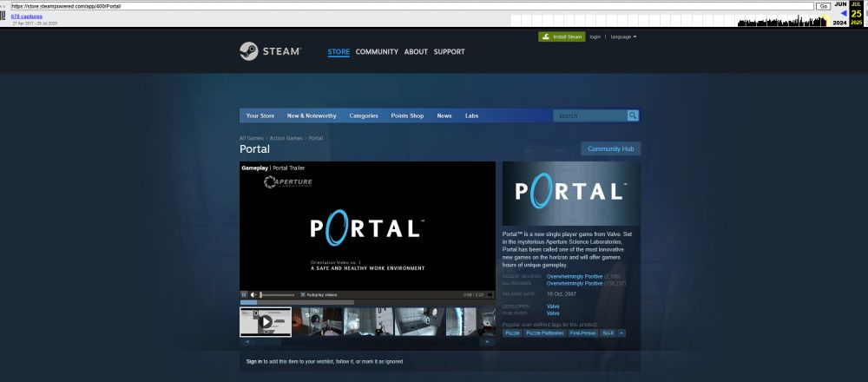Select the Puzzle tag
The height and width of the screenshot is (382, 868).
point(513,333)
